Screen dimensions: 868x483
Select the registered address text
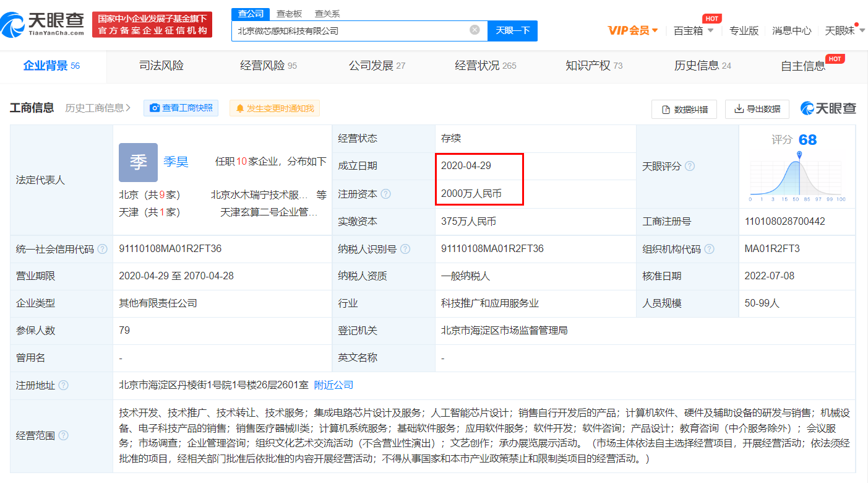(x=213, y=385)
